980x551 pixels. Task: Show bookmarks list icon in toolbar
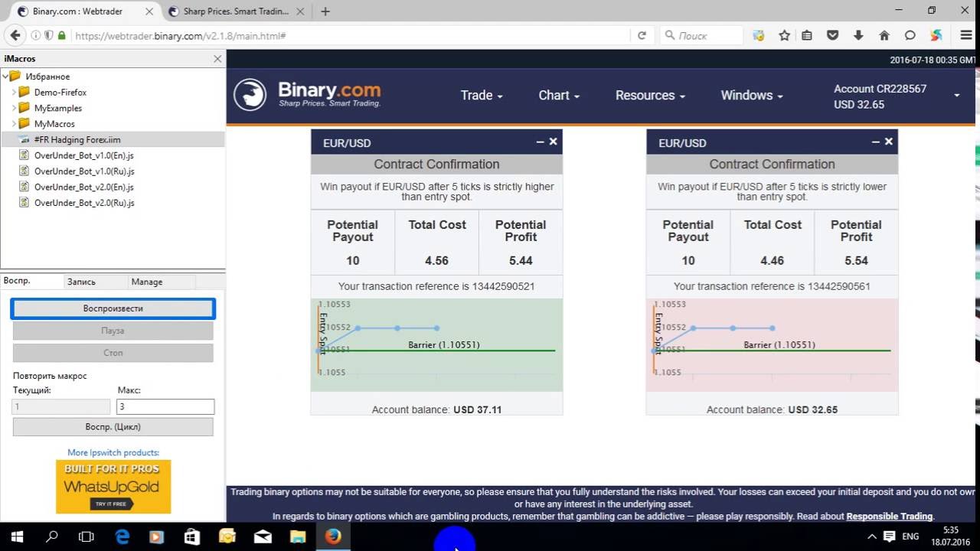[807, 35]
